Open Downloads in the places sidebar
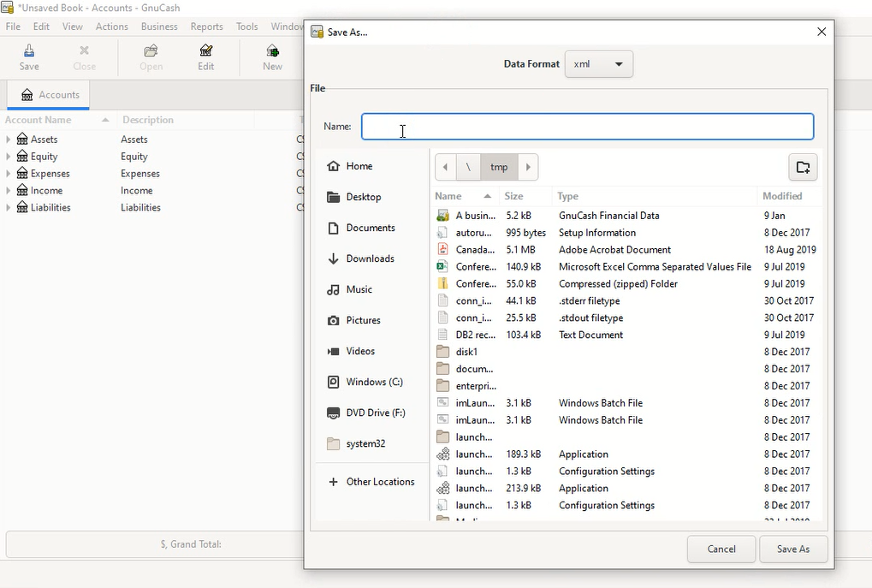Screen dimensions: 872x588 [x=370, y=258]
